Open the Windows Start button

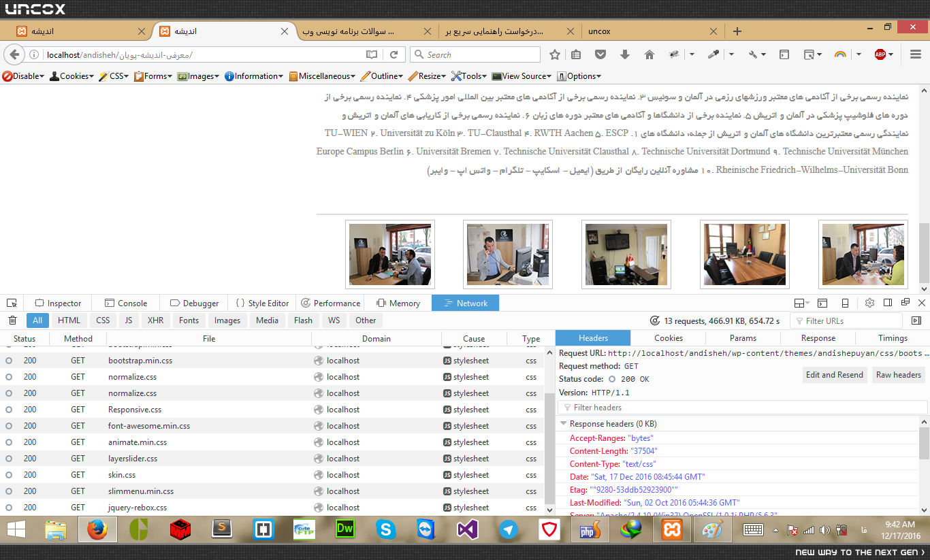tap(16, 529)
